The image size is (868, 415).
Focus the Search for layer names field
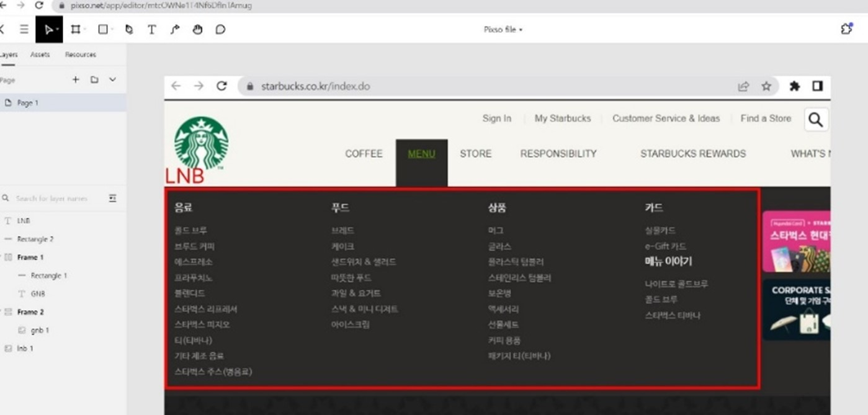(52, 199)
